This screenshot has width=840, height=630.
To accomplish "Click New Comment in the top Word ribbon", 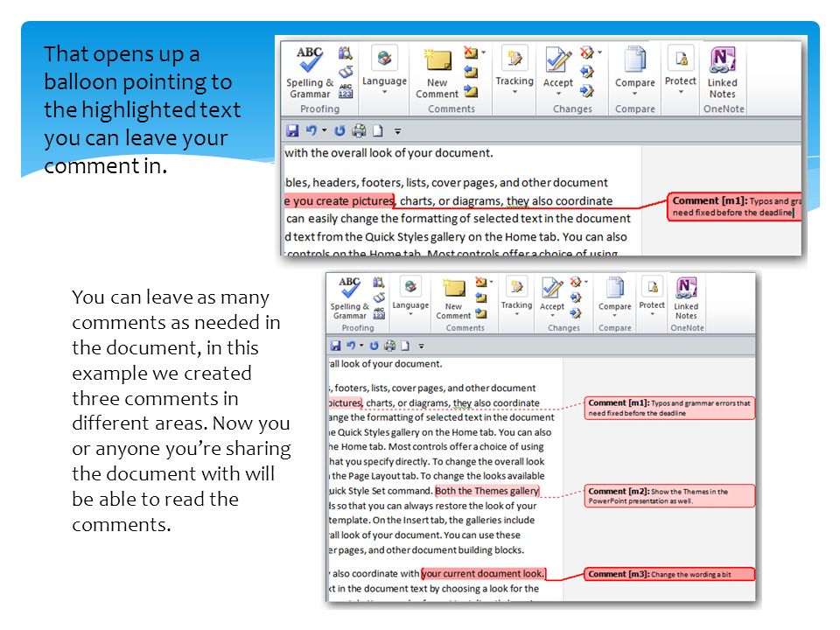I will click(437, 73).
